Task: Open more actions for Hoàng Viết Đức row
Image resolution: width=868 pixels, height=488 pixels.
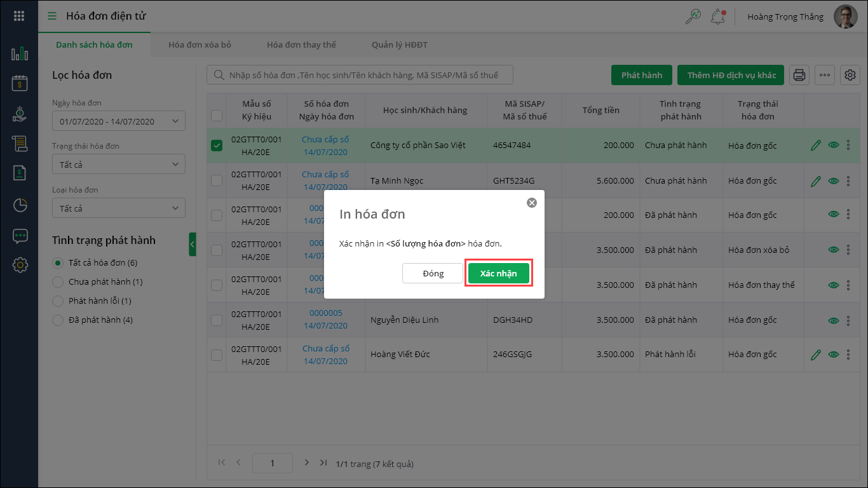Action: click(848, 355)
